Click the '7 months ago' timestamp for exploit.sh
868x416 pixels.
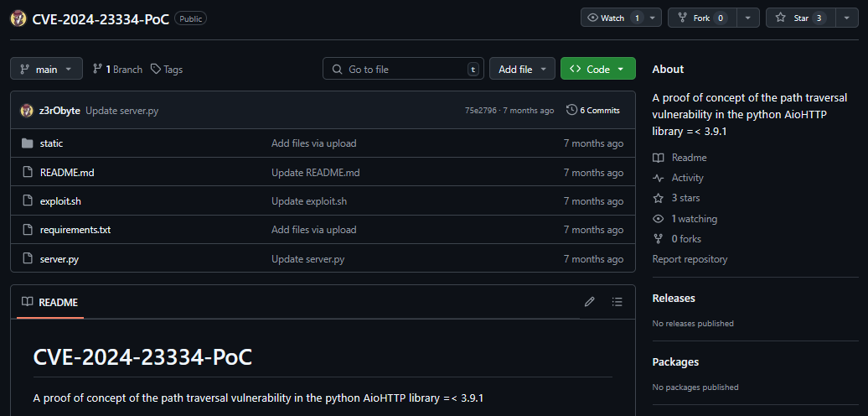pos(593,201)
